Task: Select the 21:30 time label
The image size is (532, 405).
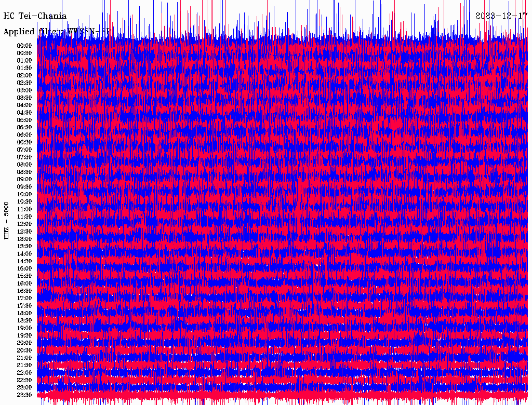Action: [x=24, y=365]
